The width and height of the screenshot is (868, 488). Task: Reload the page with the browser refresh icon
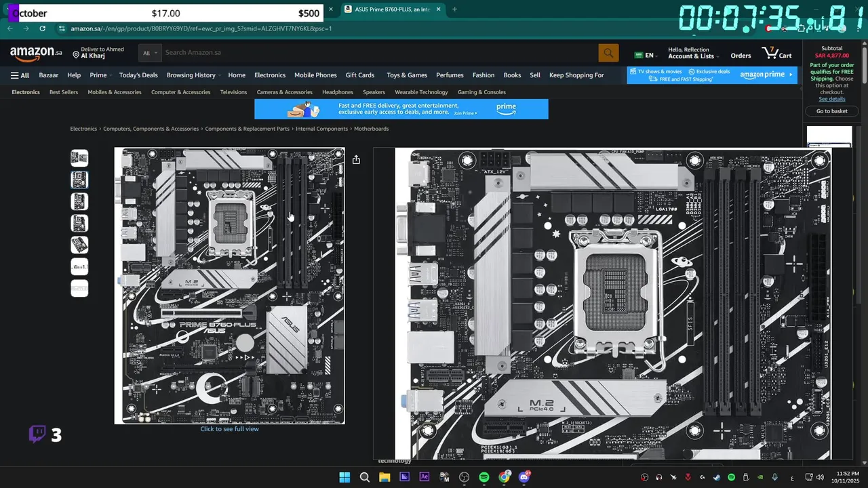click(x=42, y=28)
